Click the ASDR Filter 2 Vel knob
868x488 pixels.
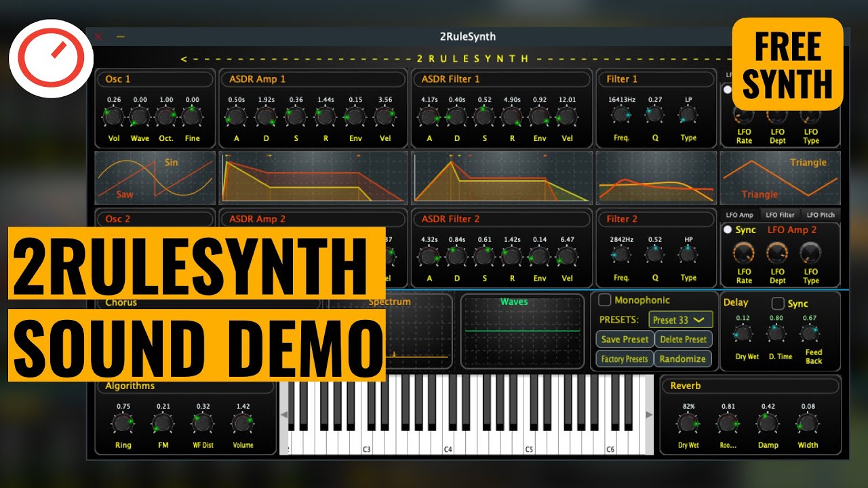pos(567,257)
